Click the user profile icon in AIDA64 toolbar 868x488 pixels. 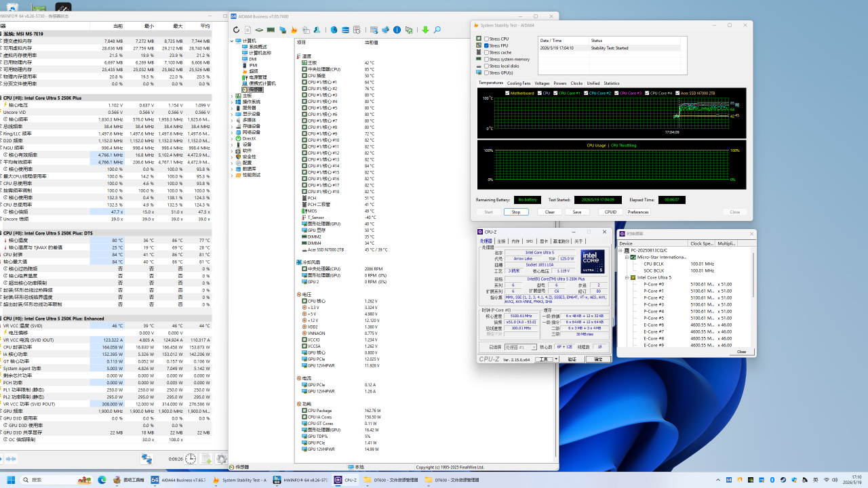(317, 30)
